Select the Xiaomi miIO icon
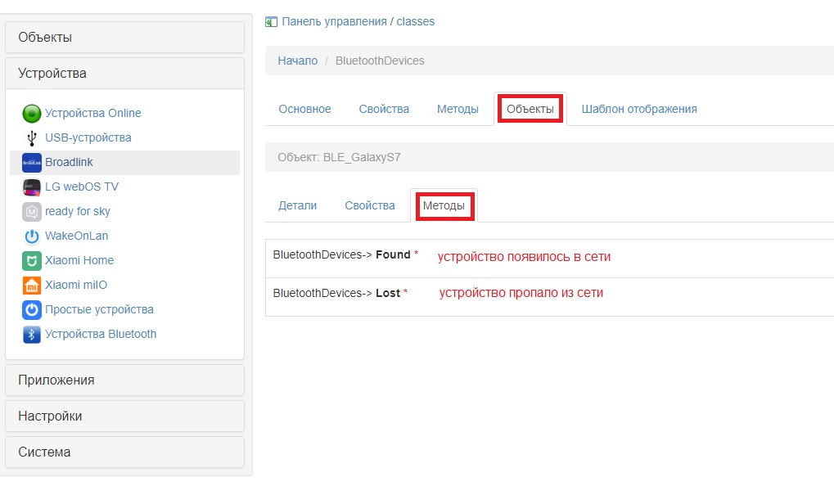The height and width of the screenshot is (504, 834). (30, 285)
